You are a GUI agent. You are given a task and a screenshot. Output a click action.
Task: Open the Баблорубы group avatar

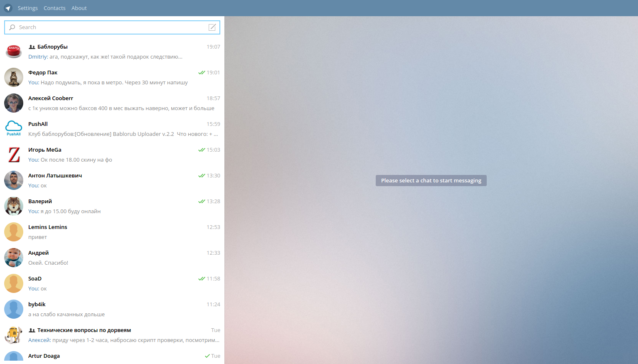(14, 52)
